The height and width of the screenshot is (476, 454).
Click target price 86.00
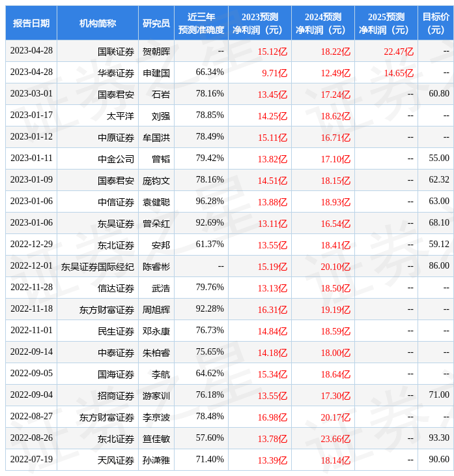[x=439, y=266]
